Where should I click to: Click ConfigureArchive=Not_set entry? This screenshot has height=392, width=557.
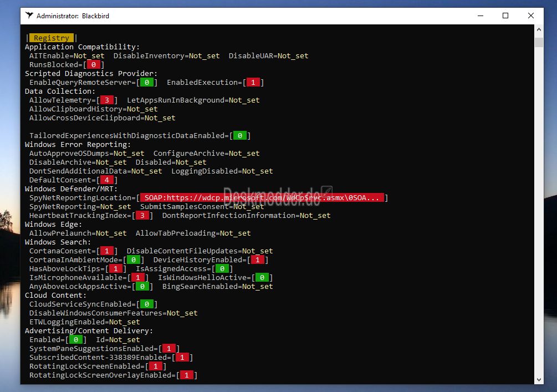tap(206, 154)
